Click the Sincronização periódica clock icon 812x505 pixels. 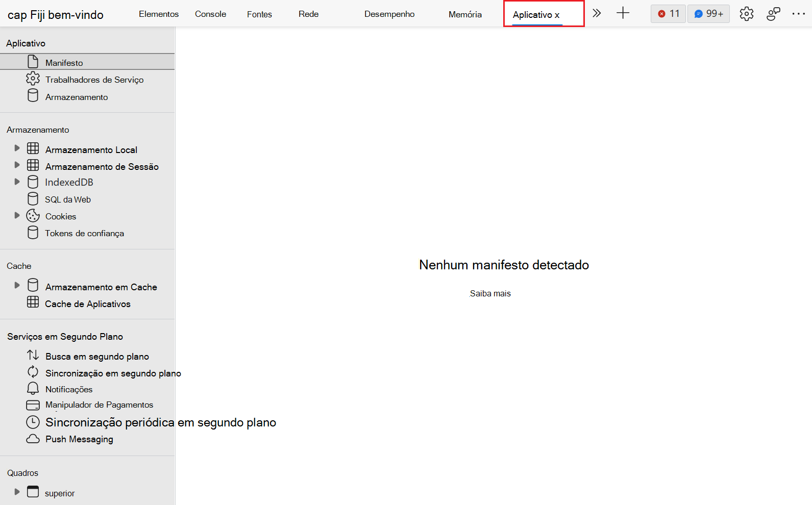coord(33,422)
